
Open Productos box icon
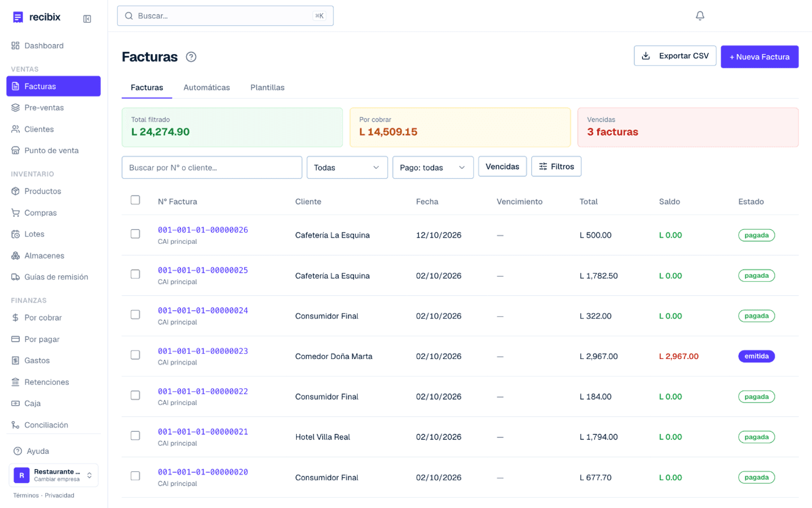coord(15,191)
